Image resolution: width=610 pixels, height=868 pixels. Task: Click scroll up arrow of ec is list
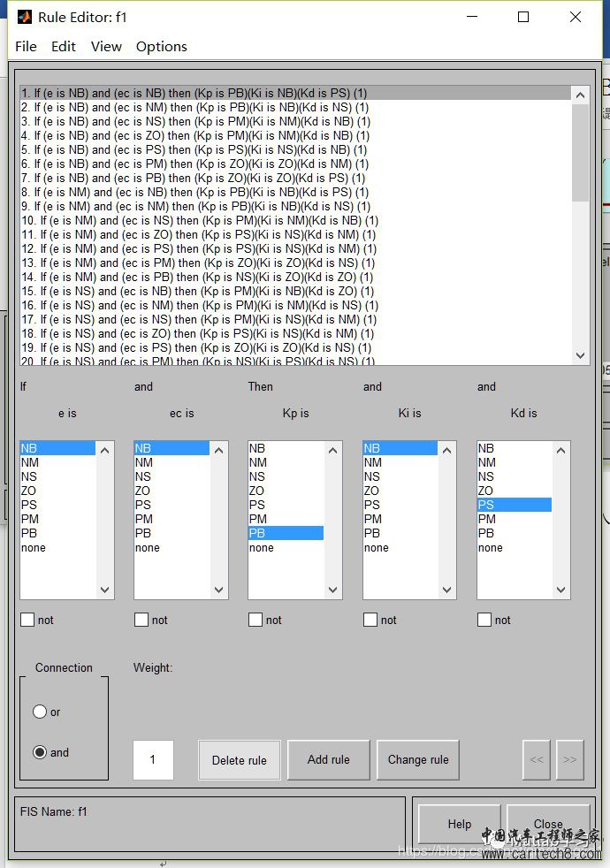tap(218, 451)
